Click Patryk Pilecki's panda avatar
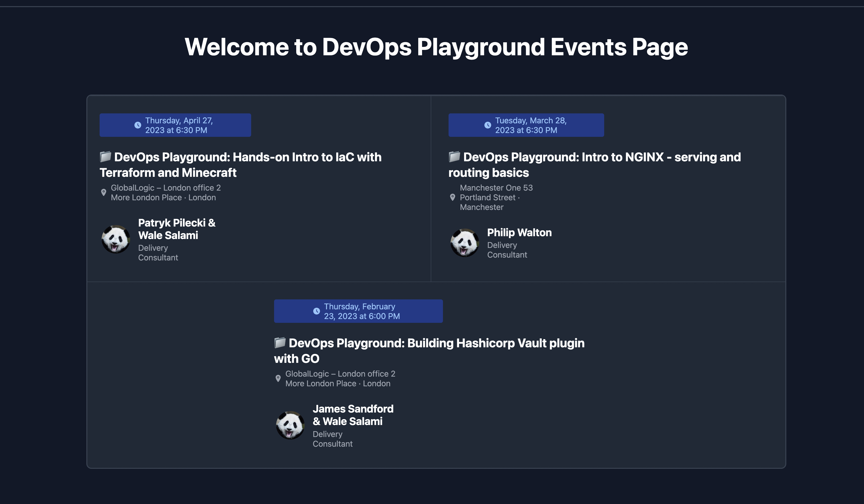 click(x=116, y=239)
